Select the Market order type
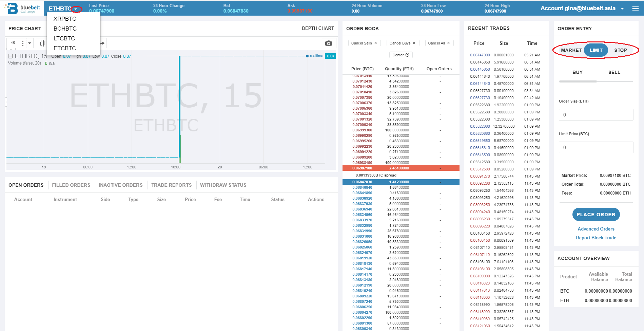Viewport: 644px width, 331px height. click(571, 50)
